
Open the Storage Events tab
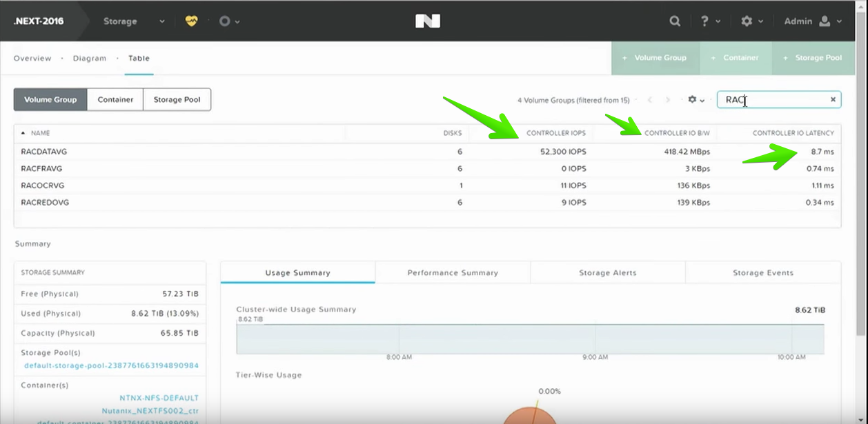(763, 272)
